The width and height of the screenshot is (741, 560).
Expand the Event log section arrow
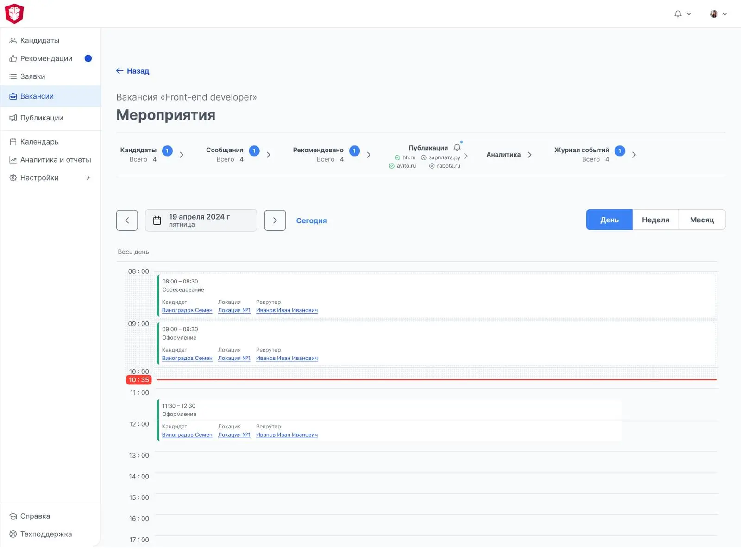pyautogui.click(x=634, y=155)
